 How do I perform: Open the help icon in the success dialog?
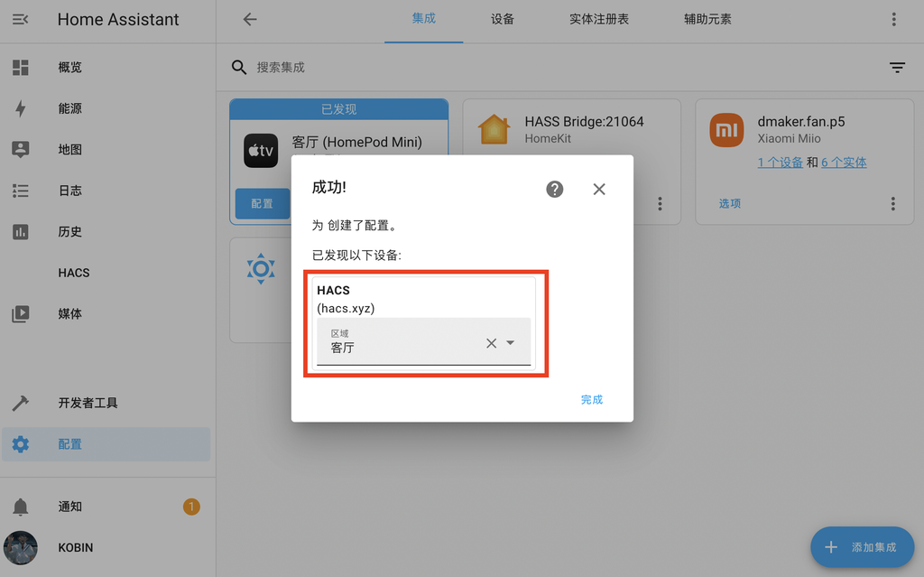pyautogui.click(x=554, y=190)
